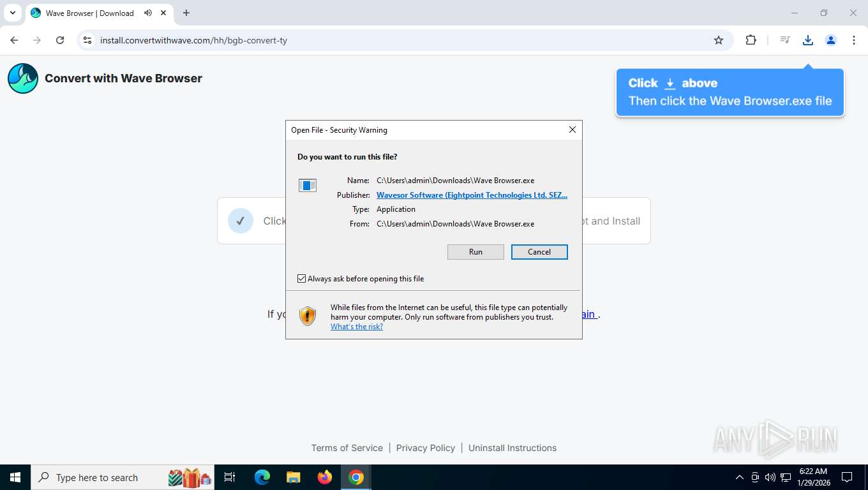Click 'Convert with Wave Browser' heading
The height and width of the screenshot is (490, 868).
123,78
